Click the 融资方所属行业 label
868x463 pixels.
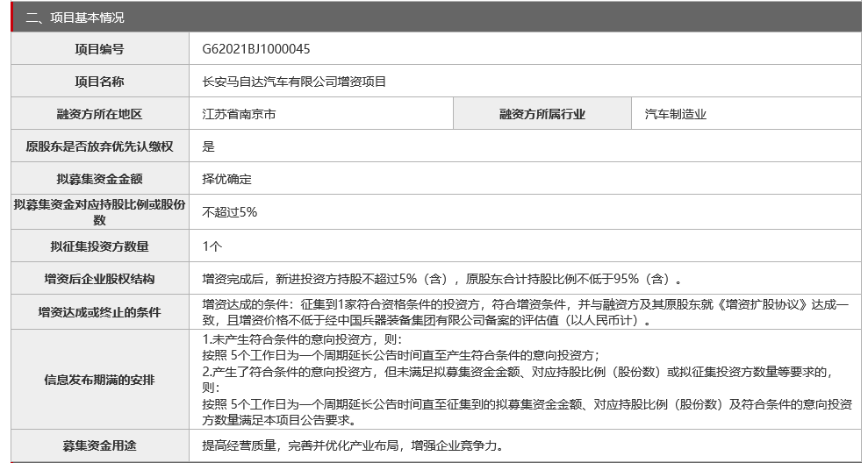pyautogui.click(x=542, y=114)
